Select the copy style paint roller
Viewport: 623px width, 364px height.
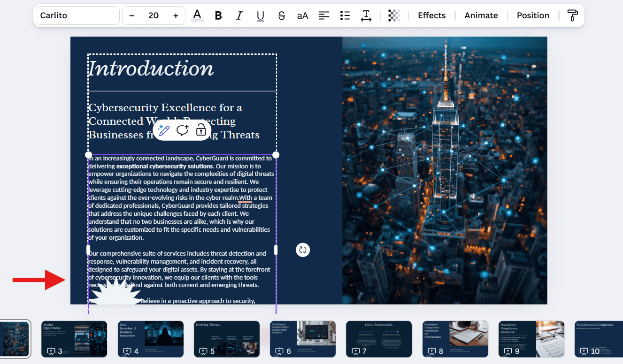572,15
